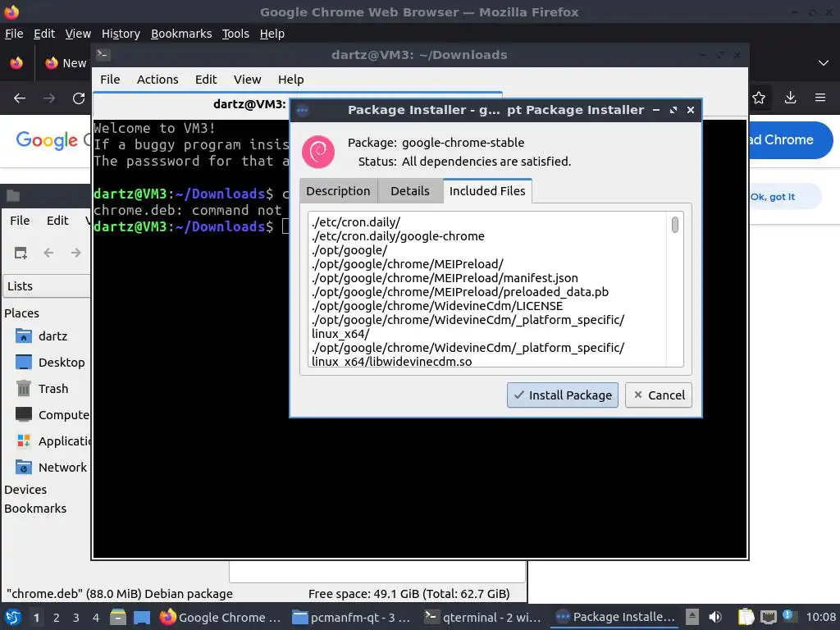Image resolution: width=840 pixels, height=630 pixels.
Task: Open terminal View menu
Action: pos(247,80)
